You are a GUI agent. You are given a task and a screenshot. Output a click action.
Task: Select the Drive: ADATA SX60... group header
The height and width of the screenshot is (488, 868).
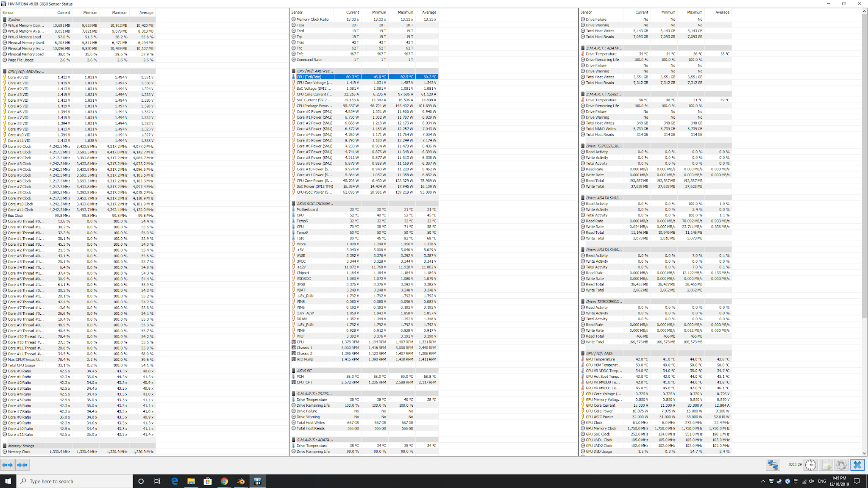point(655,250)
